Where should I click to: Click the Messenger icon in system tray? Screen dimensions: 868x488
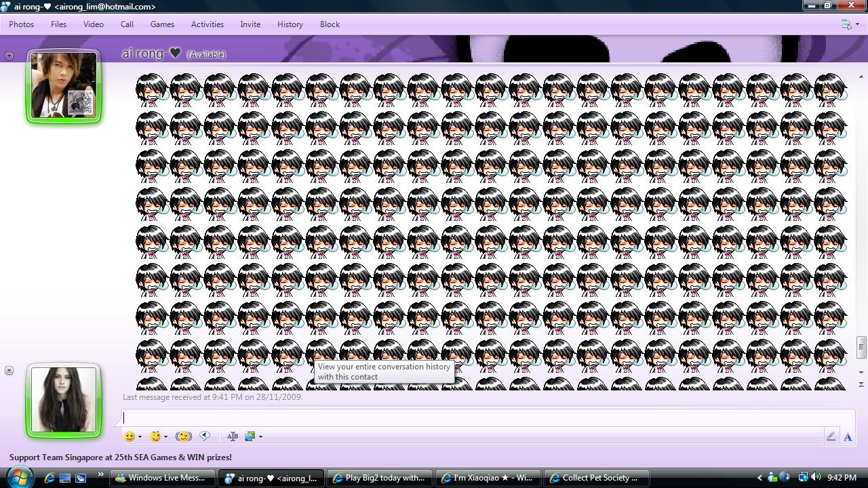[x=772, y=477]
